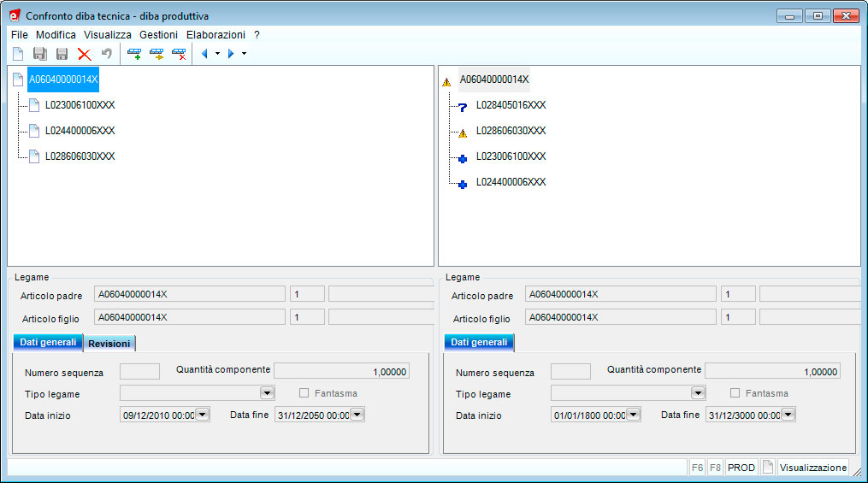Screen dimensions: 868x483
Task: Click the Visualizzazione status bar label
Action: tap(813, 468)
